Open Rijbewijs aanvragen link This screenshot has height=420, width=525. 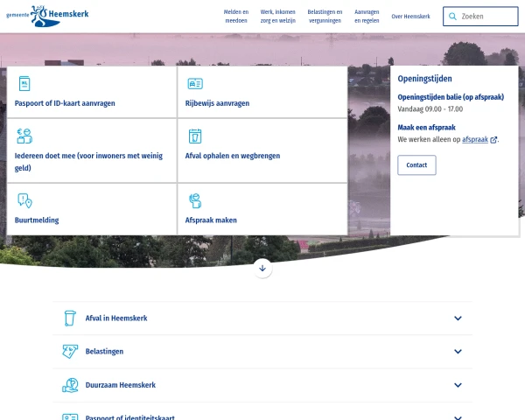pyautogui.click(x=217, y=103)
